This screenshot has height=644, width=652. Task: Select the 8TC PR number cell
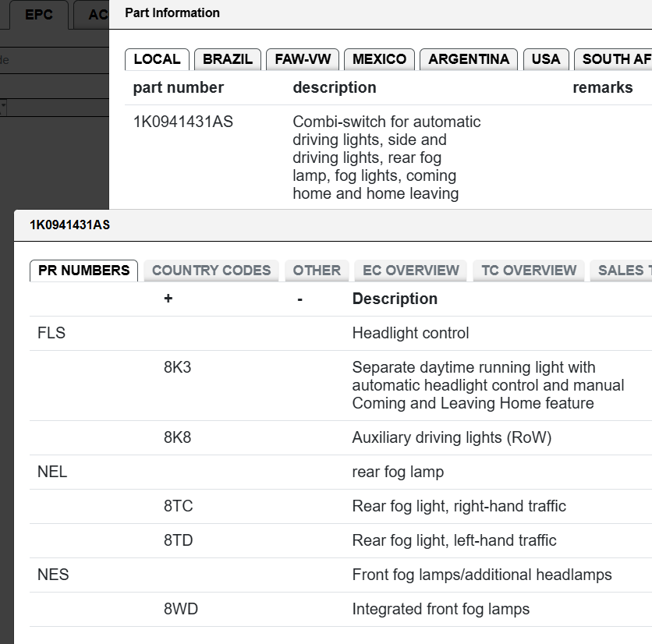(179, 506)
